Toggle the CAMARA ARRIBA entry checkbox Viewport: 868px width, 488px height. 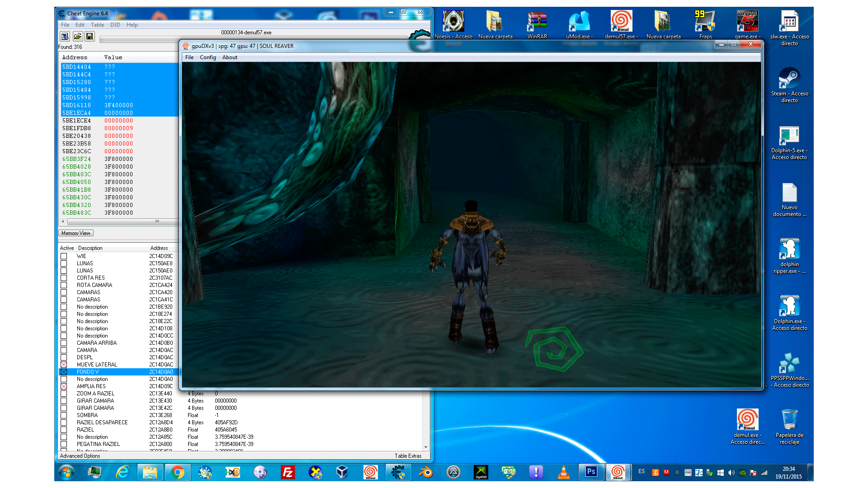(x=64, y=343)
